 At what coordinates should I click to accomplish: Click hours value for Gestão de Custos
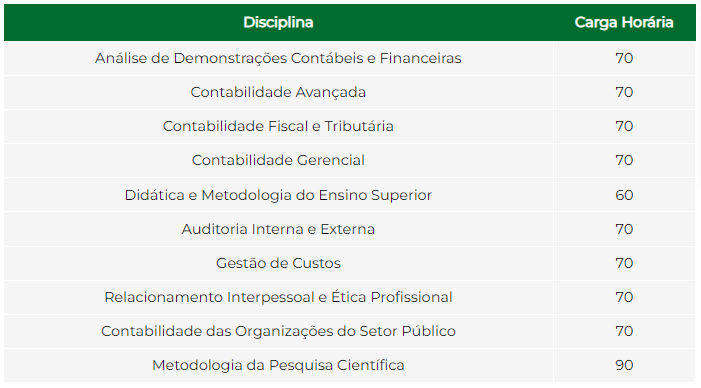click(x=624, y=263)
